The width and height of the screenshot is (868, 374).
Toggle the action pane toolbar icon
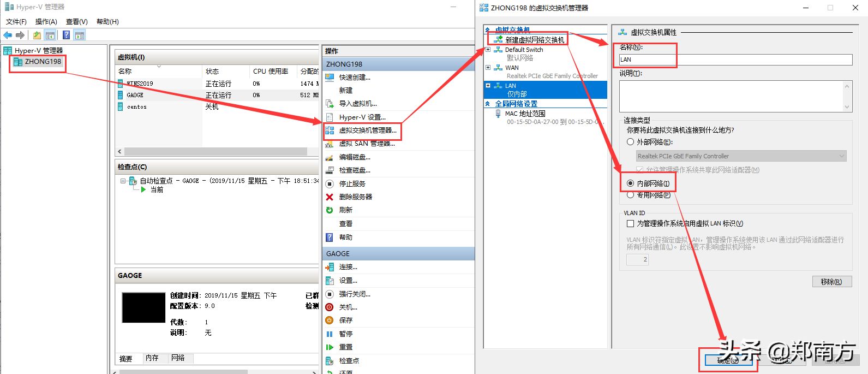[80, 35]
